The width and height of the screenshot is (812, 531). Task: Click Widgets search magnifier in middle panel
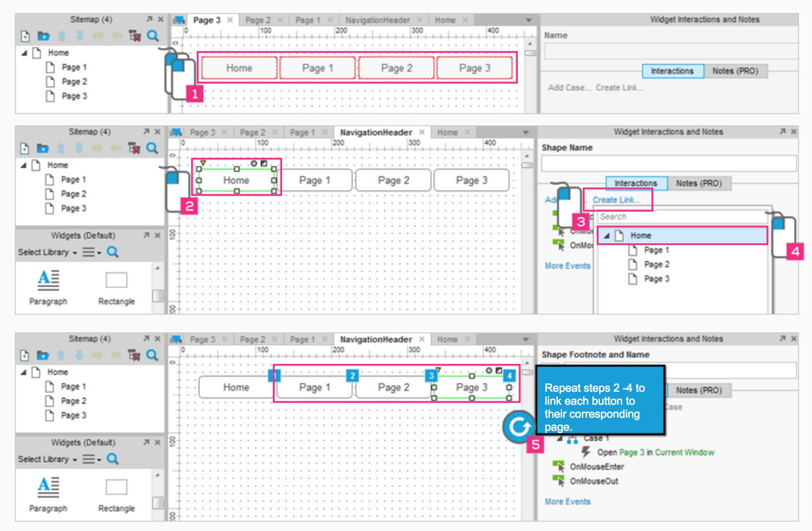point(112,252)
